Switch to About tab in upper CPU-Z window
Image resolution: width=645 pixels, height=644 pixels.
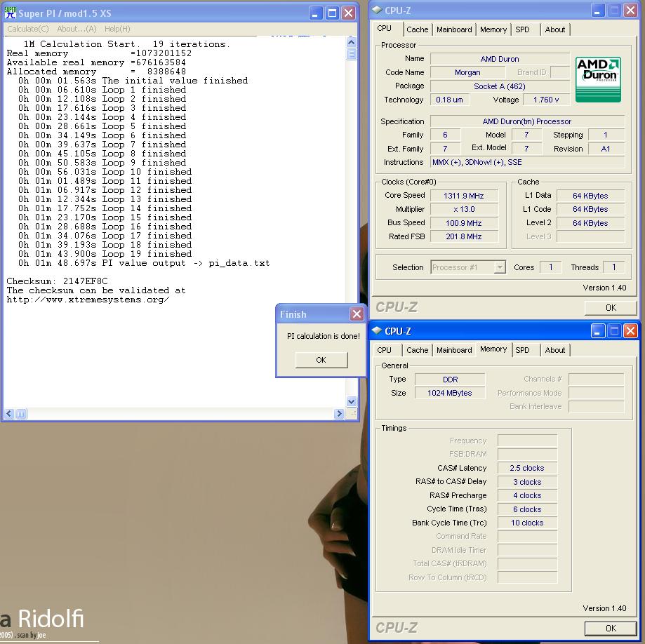tap(555, 29)
